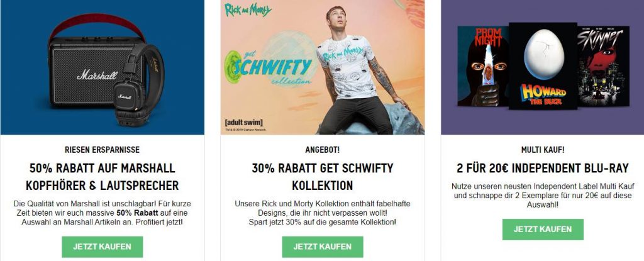
Task: Click the adult swim logo
Action: [x=243, y=122]
